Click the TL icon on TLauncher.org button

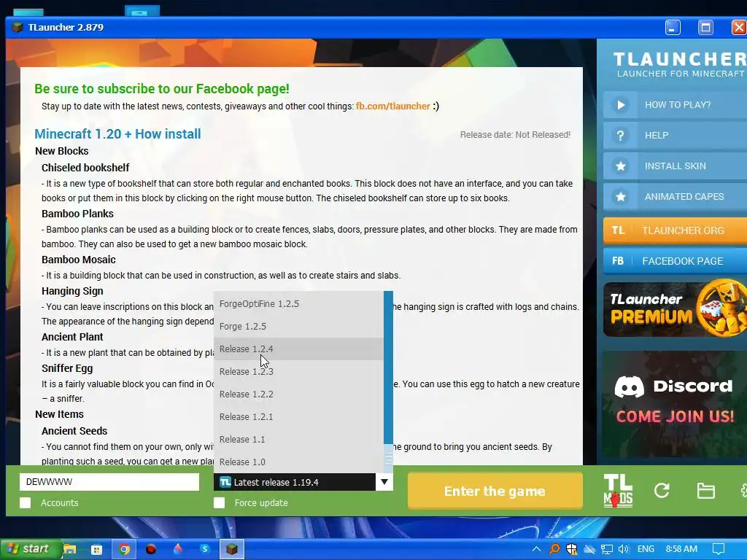[x=618, y=230]
